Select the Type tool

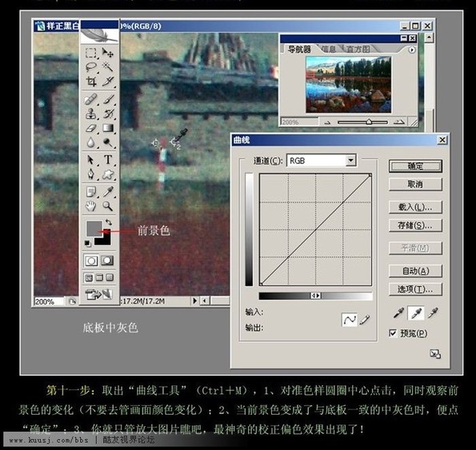pos(107,160)
